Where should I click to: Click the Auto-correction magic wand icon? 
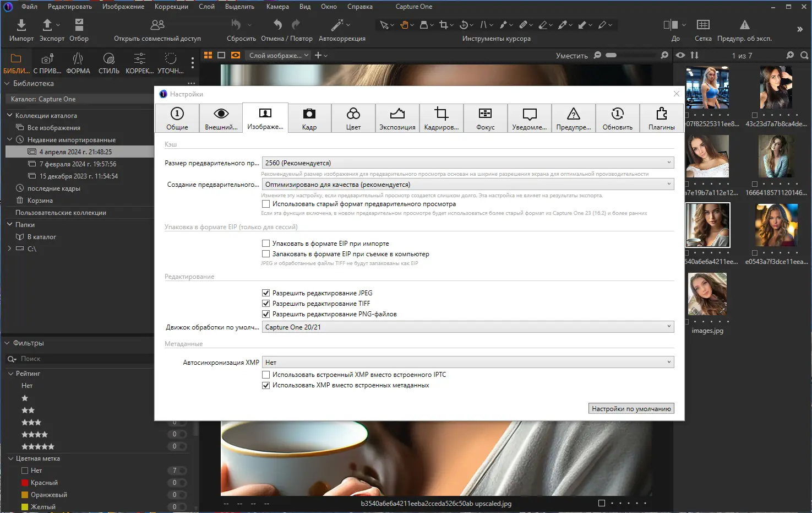337,25
